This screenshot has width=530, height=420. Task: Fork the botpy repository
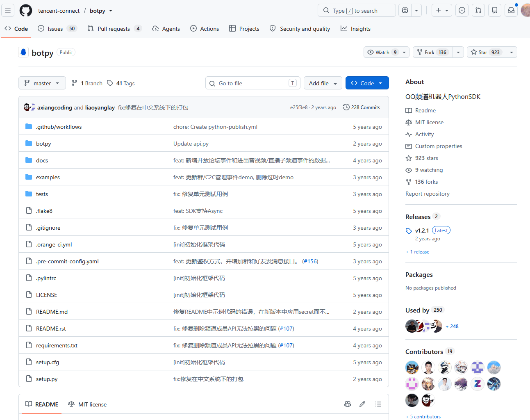tap(432, 52)
